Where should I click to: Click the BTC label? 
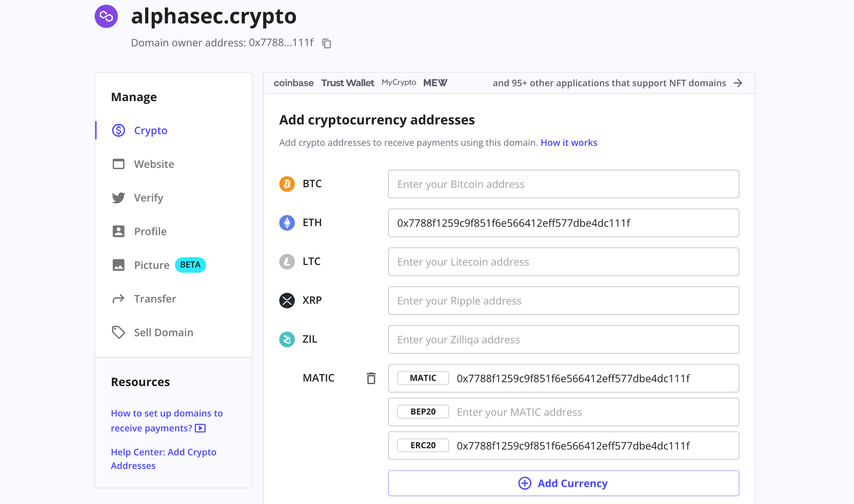coord(312,184)
